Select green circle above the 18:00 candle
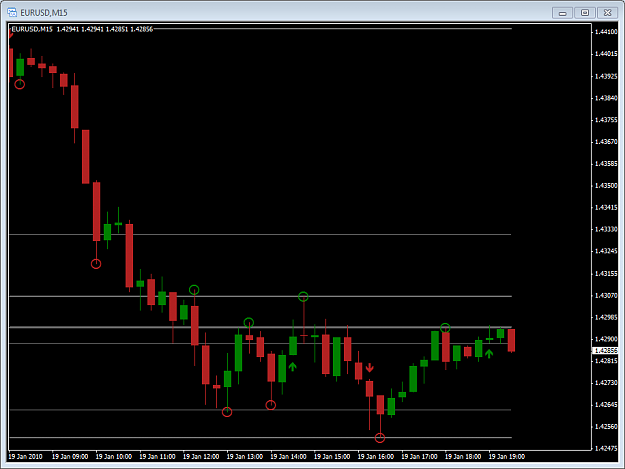This screenshot has height=469, width=625. click(x=445, y=328)
